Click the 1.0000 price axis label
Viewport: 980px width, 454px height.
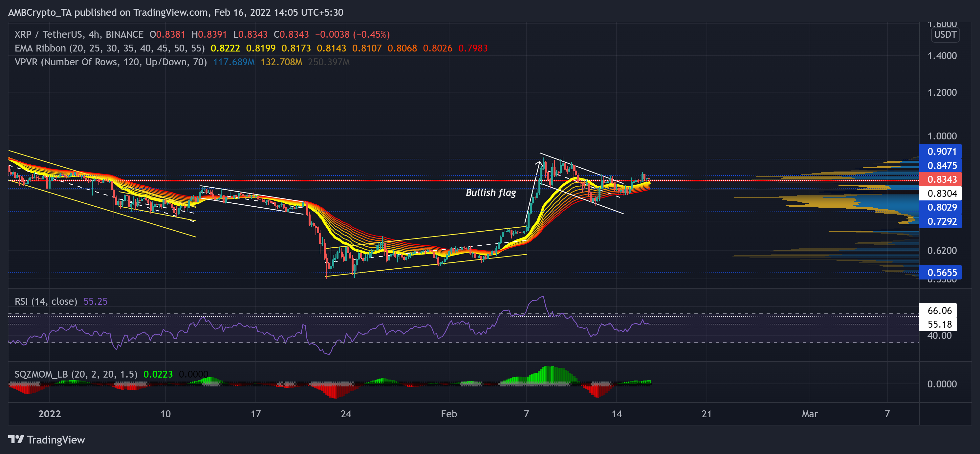pyautogui.click(x=942, y=136)
